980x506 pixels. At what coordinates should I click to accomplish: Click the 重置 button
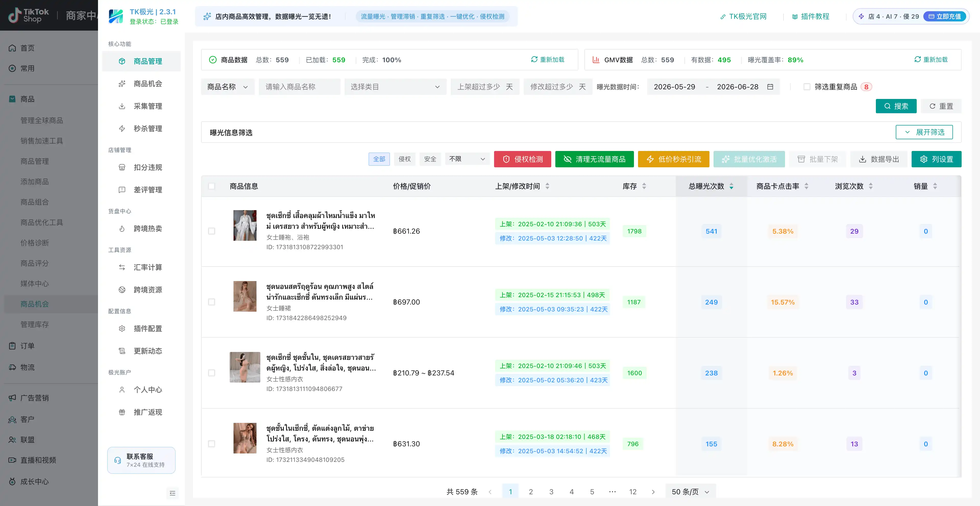click(x=941, y=106)
